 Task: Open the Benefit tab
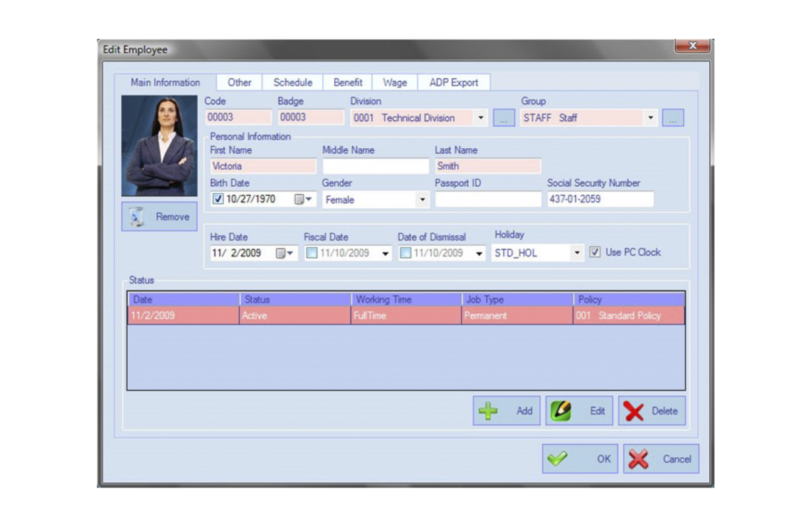tap(347, 82)
